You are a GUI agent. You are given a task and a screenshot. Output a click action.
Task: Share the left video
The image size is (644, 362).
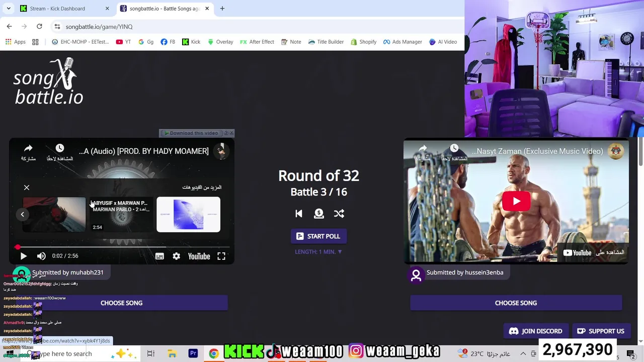28,152
